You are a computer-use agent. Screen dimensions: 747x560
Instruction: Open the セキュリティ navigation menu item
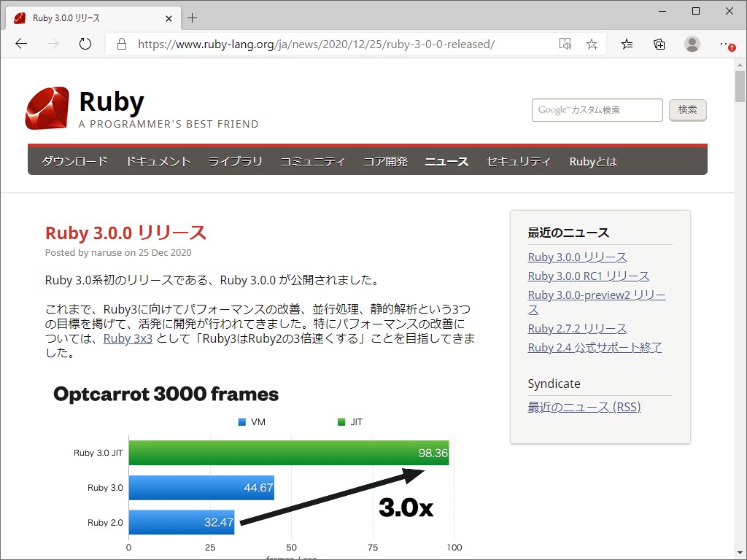(519, 161)
